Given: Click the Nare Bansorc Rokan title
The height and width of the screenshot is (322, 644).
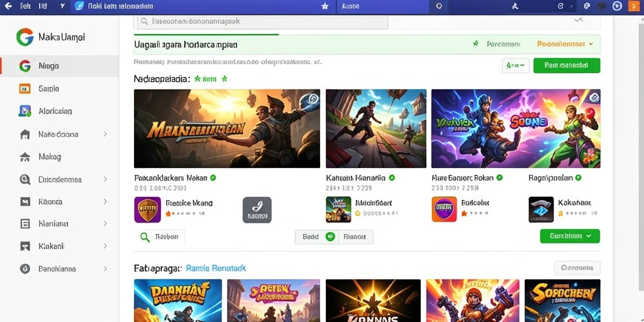Looking at the screenshot, I should (x=463, y=178).
